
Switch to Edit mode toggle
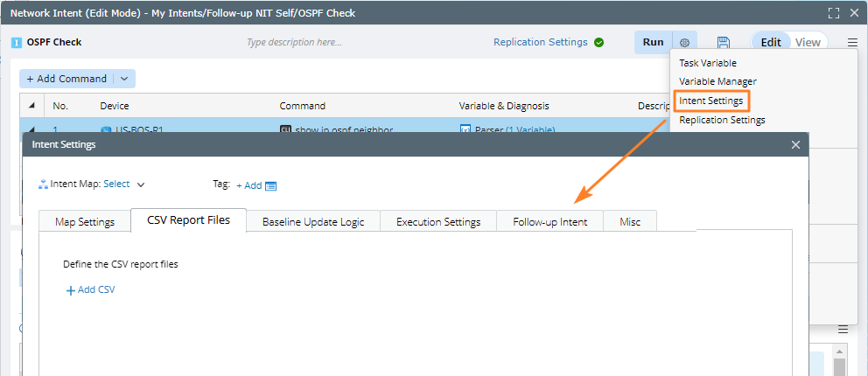click(x=771, y=42)
